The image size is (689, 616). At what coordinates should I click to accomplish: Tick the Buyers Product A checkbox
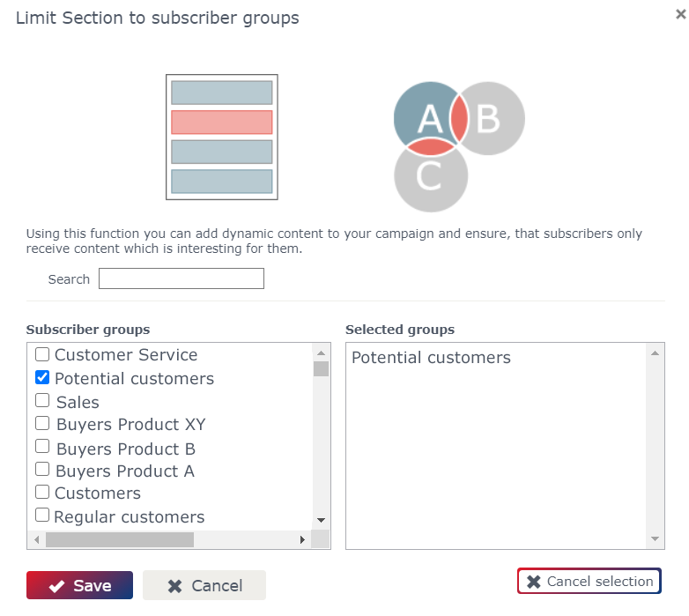click(x=42, y=469)
